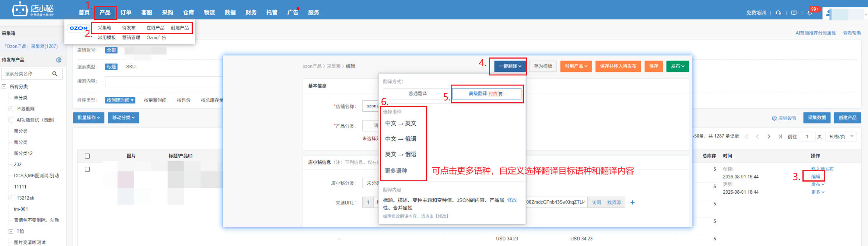Go to the first page arrow
868x246 pixels.
pos(746,136)
